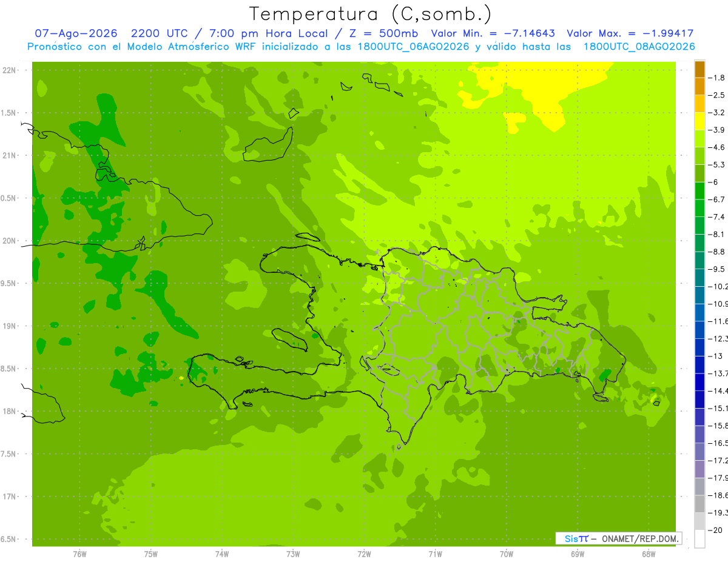Click the 'Sisπ' logo text
The height and width of the screenshot is (562, 728).
576,538
